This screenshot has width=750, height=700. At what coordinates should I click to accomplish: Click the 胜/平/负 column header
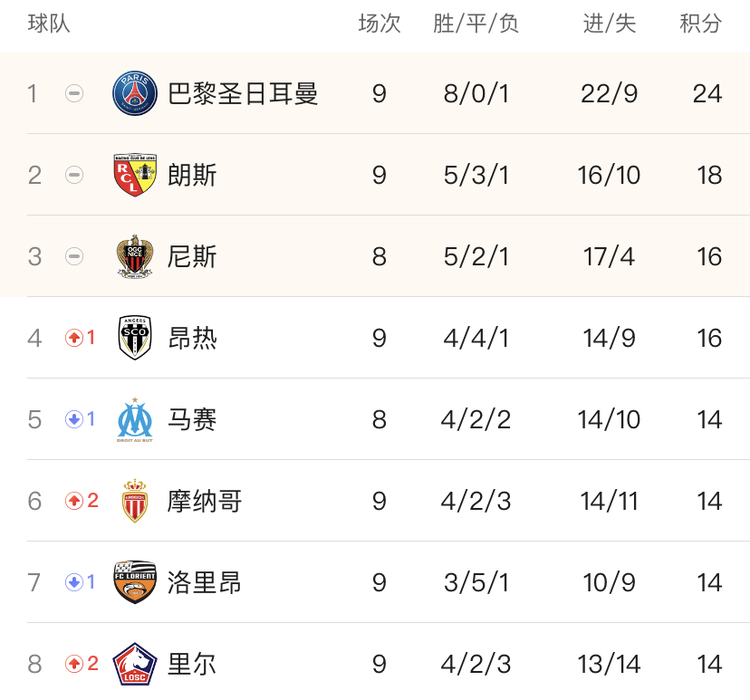pos(476,24)
